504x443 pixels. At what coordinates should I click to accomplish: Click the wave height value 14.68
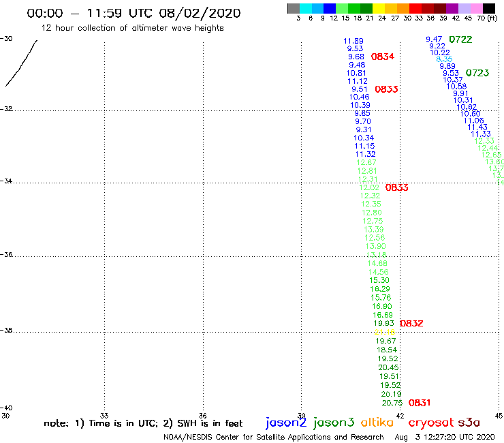[x=377, y=263]
